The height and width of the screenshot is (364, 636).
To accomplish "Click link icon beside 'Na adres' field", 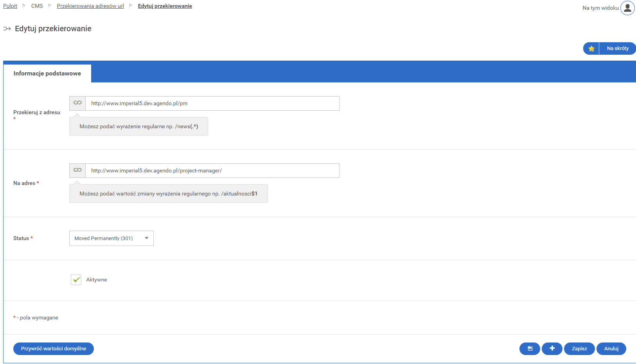I will (x=77, y=170).
